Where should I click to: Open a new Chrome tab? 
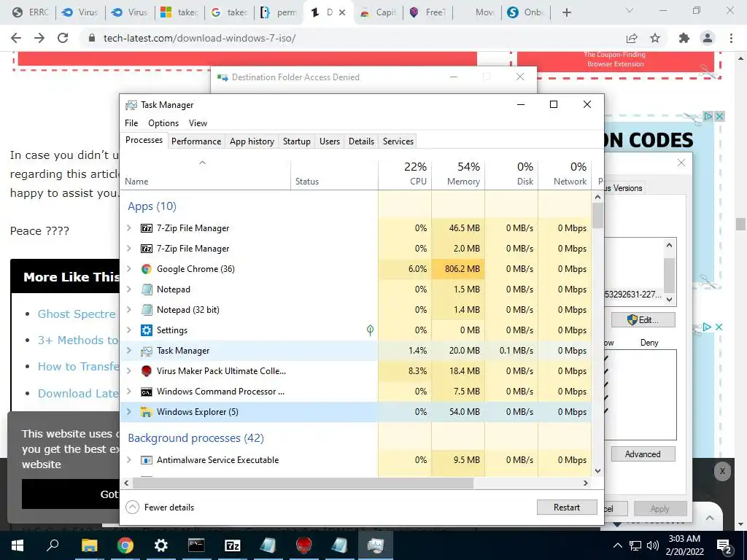pyautogui.click(x=566, y=13)
